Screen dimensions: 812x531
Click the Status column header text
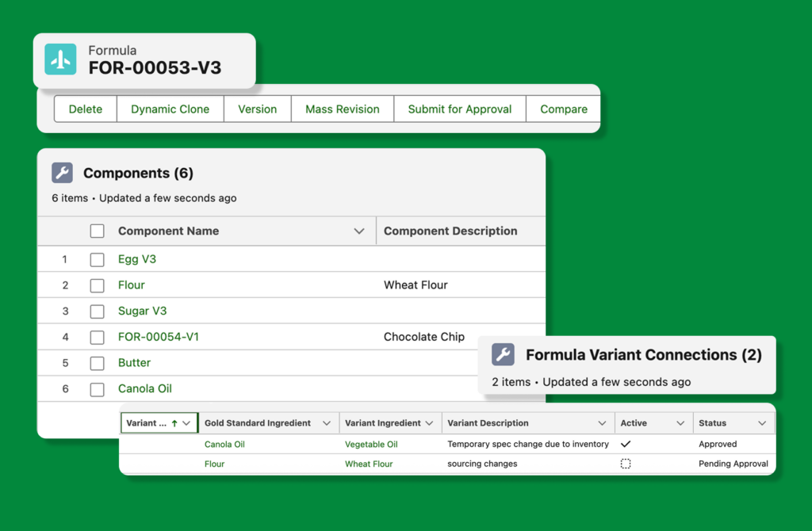(713, 423)
